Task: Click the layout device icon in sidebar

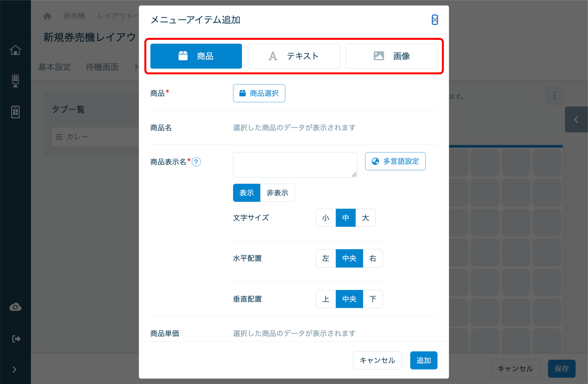Action: 15,112
